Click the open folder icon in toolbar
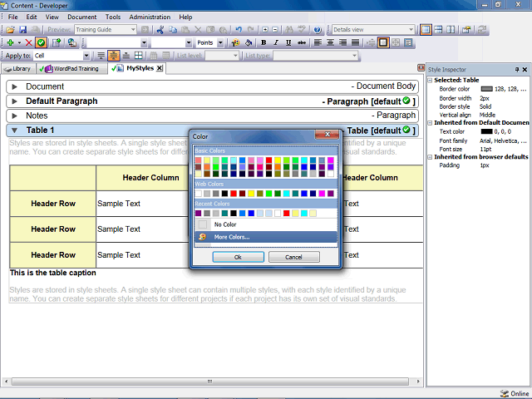532x399 pixels. (x=10, y=30)
